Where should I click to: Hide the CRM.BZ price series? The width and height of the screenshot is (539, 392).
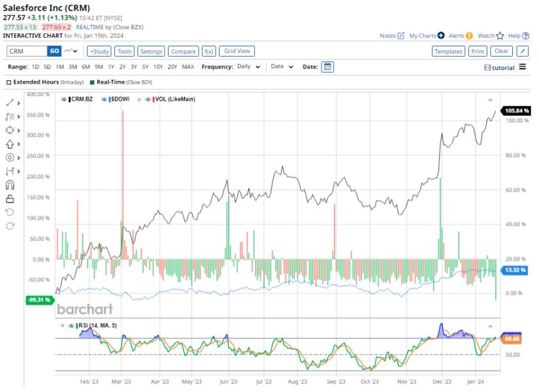[63, 99]
